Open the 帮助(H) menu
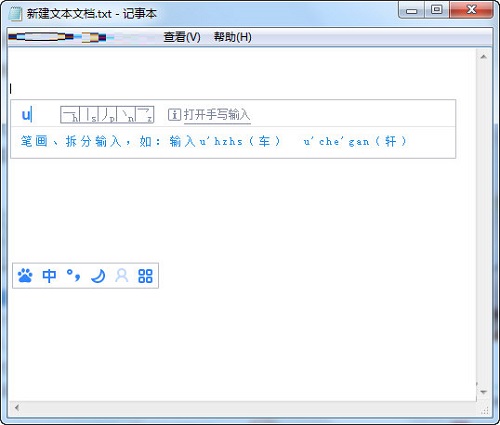 pyautogui.click(x=233, y=37)
